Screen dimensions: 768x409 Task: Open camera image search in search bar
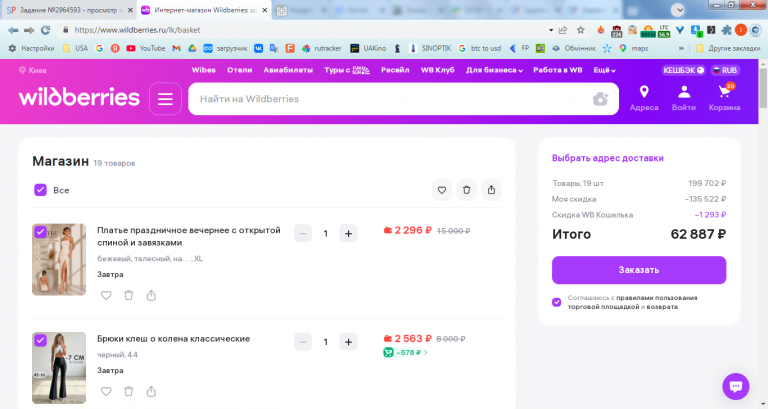[x=600, y=99]
